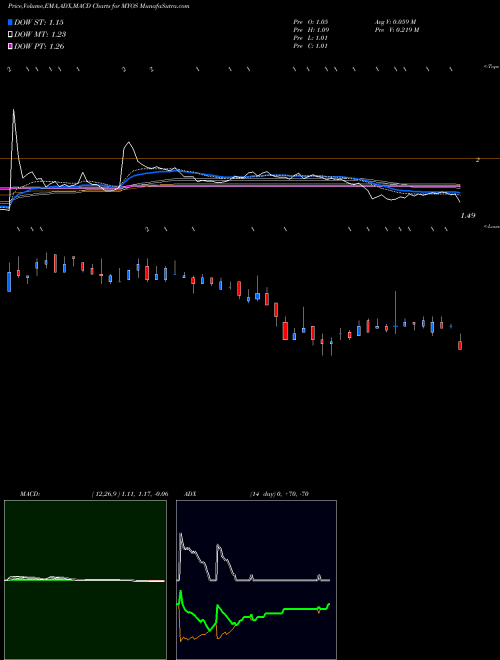Click the last red candlestick on the chart

(x=460, y=345)
